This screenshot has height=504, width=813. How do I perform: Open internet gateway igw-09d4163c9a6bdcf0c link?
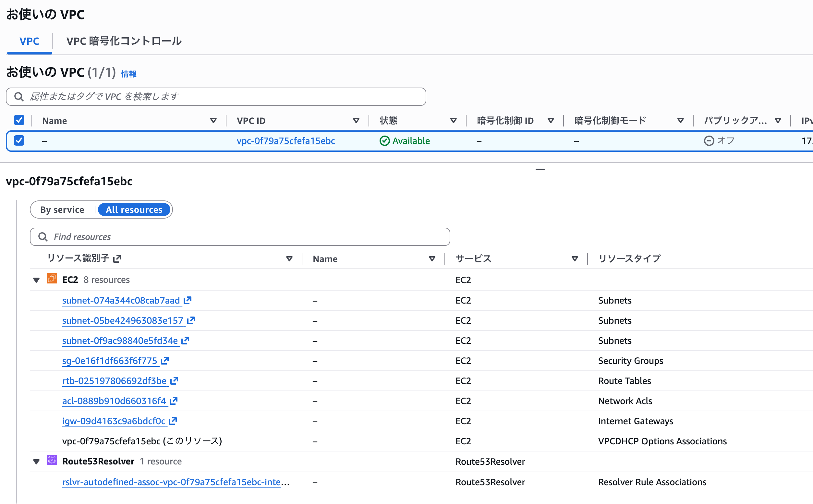114,421
